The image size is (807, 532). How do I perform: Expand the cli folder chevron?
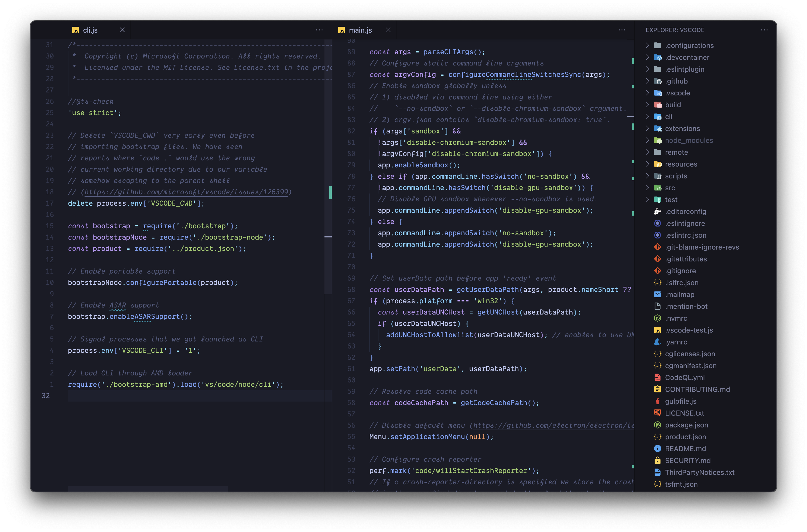pos(647,117)
